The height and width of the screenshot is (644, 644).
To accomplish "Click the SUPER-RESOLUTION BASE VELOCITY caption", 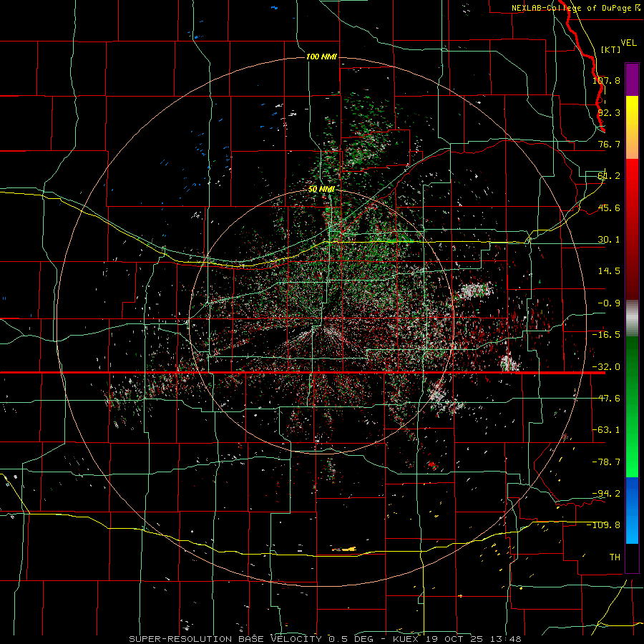I will pyautogui.click(x=225, y=639).
